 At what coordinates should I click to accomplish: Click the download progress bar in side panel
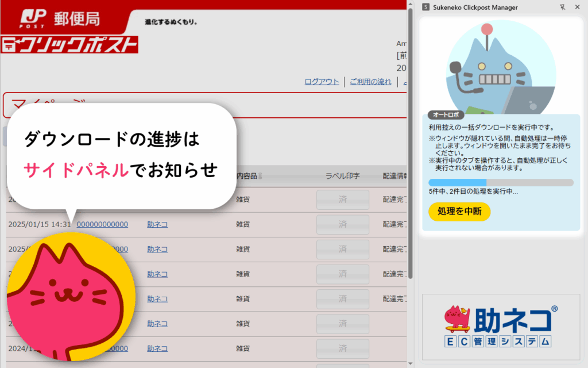point(501,182)
